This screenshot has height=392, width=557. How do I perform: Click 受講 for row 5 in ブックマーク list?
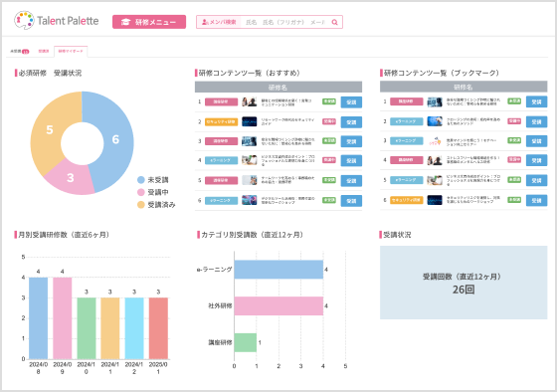[x=536, y=180]
